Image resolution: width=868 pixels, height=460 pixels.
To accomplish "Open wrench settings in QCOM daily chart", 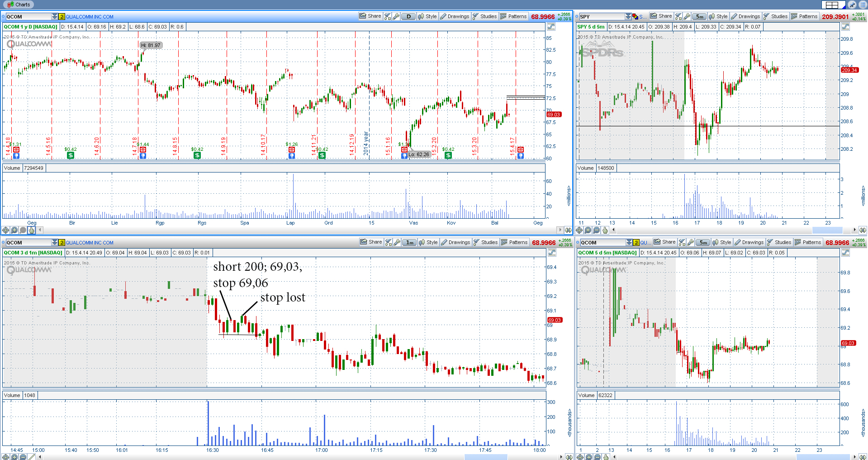I will pyautogui.click(x=396, y=16).
